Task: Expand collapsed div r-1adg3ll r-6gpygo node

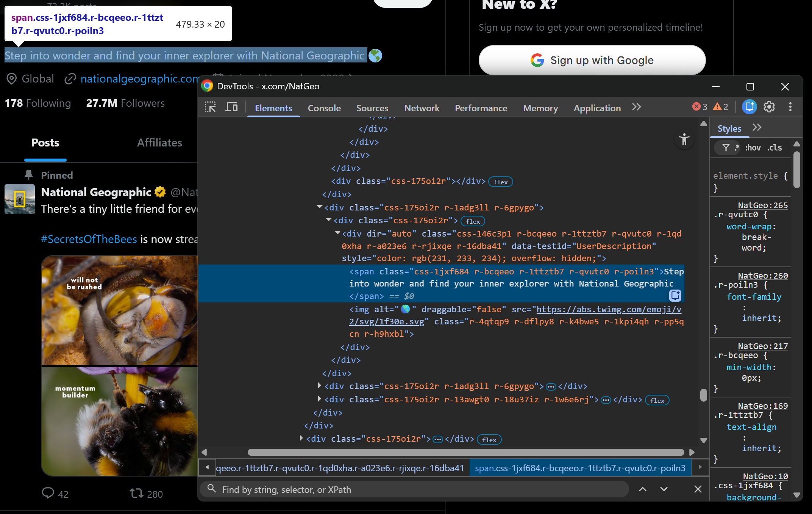Action: click(x=320, y=386)
